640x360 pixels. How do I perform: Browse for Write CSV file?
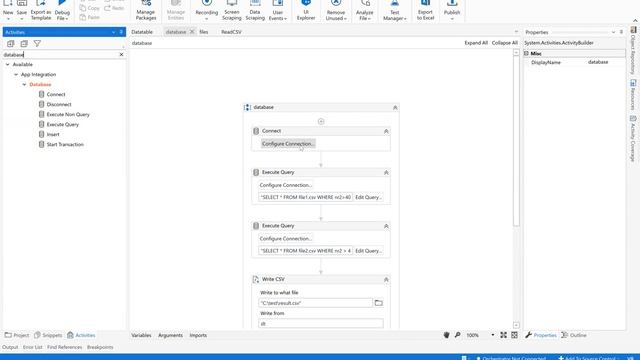pos(378,303)
